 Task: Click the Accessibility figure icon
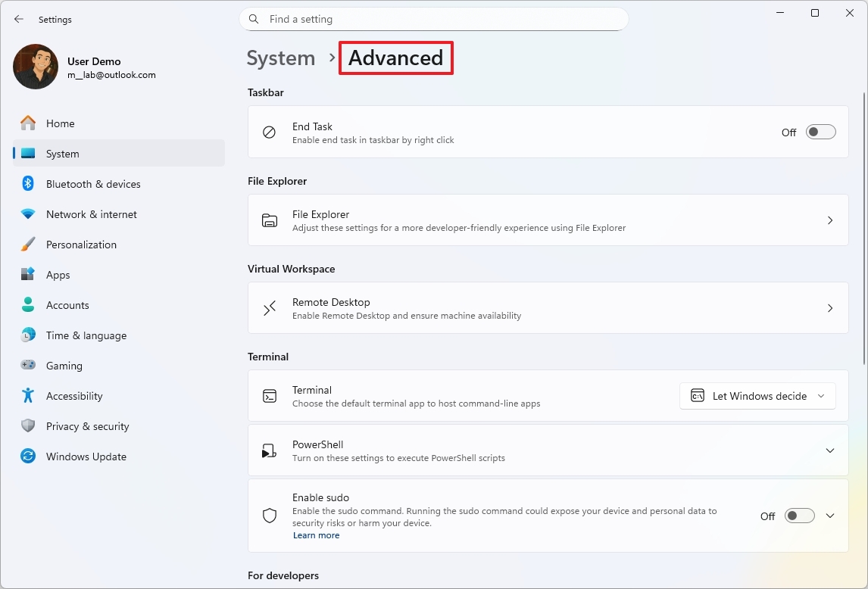28,396
